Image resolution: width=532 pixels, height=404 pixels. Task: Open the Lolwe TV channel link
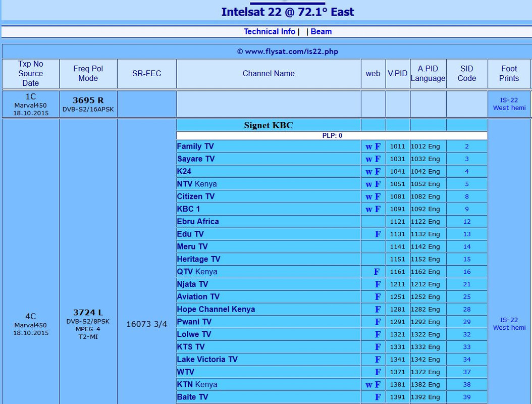point(194,335)
